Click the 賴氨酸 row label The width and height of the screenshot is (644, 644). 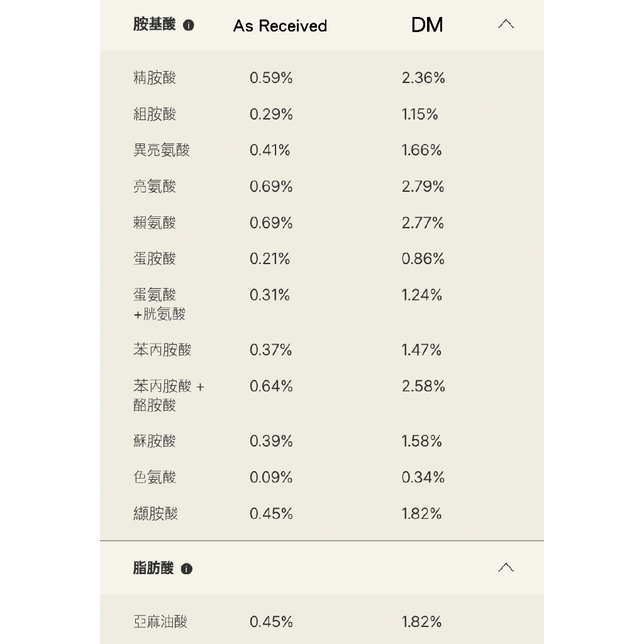coord(155,223)
